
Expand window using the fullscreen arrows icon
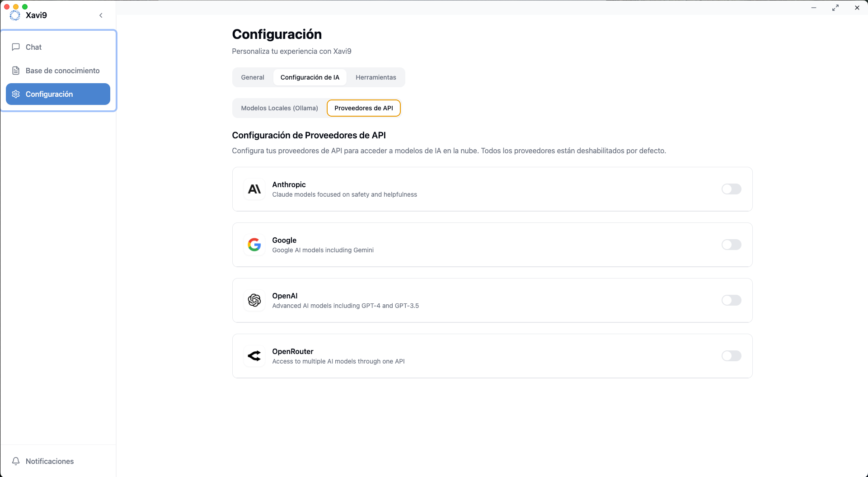(835, 8)
